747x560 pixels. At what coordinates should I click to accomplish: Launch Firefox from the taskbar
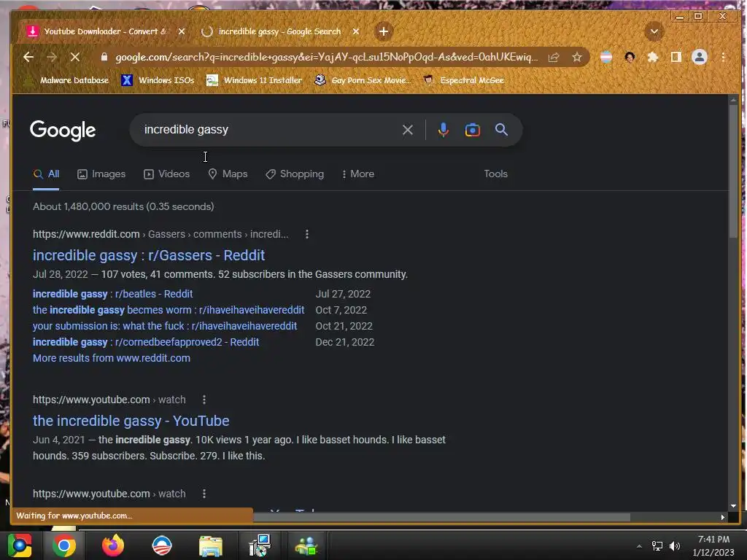coord(113,545)
